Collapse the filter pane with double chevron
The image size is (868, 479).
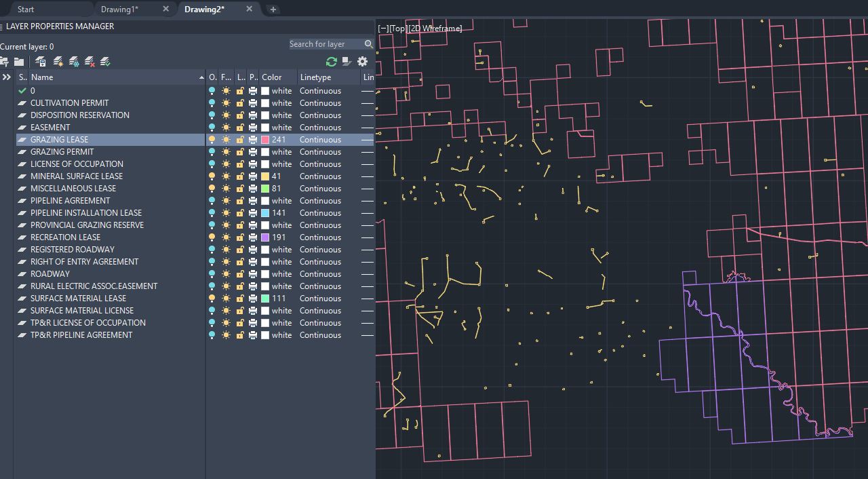(6, 77)
